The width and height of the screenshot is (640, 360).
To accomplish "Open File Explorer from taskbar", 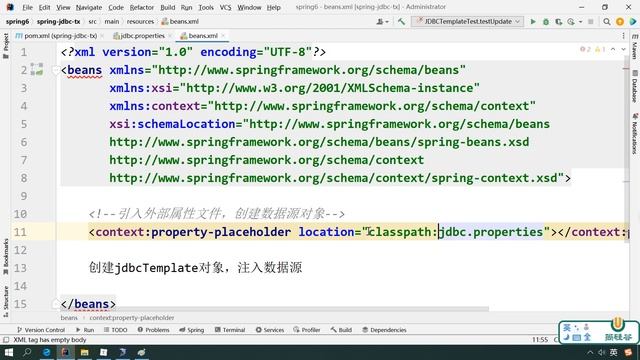I will 84,352.
